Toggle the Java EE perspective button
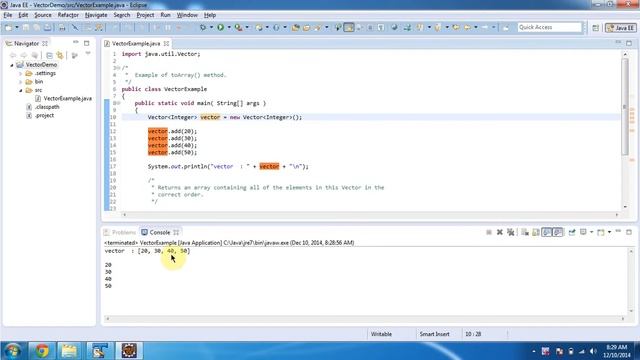The height and width of the screenshot is (360, 640). (621, 28)
